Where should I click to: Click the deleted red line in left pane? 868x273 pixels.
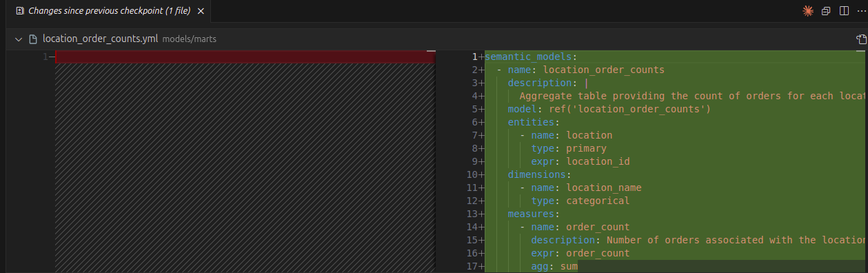245,57
